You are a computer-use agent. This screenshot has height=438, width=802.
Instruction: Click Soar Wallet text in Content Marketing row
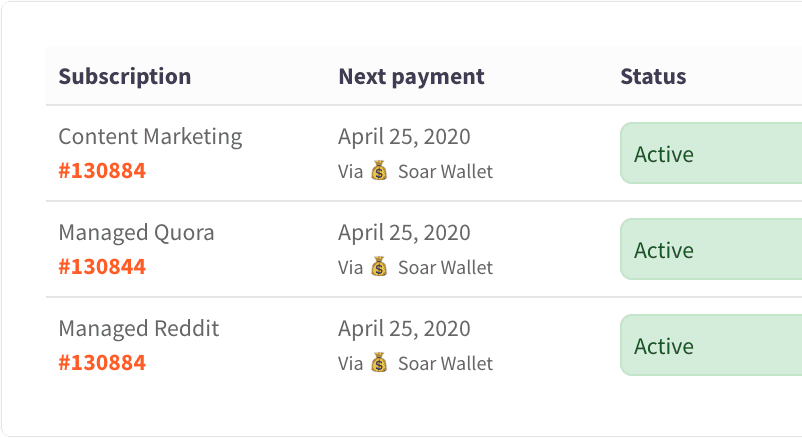(x=445, y=171)
